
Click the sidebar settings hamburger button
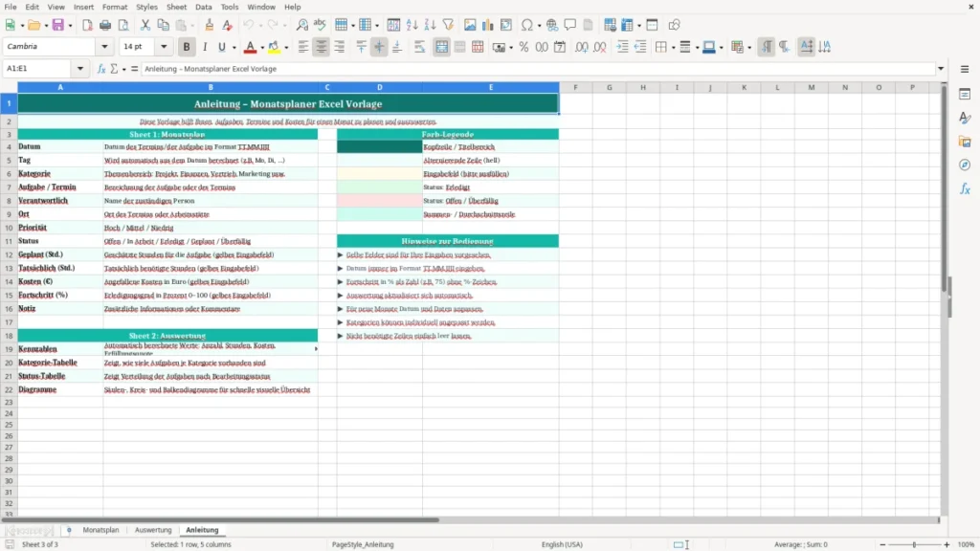point(965,69)
